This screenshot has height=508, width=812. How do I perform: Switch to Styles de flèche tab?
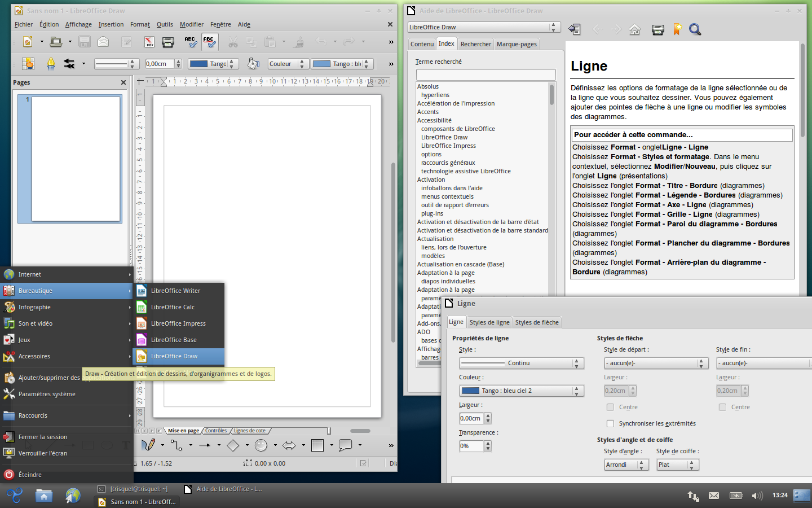coord(537,322)
